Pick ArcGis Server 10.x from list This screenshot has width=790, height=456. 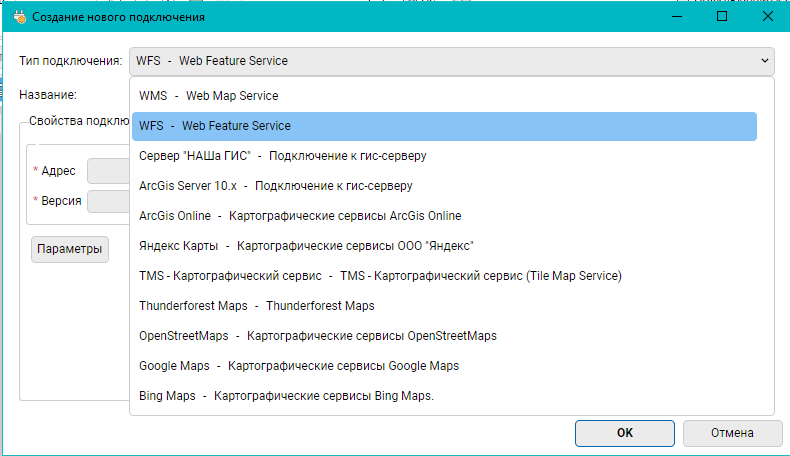coord(275,186)
